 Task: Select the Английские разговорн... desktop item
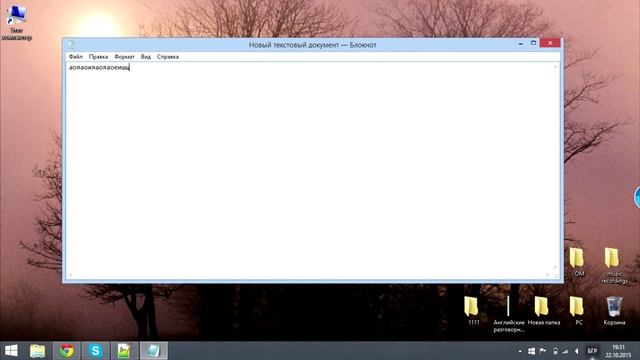tap(509, 314)
